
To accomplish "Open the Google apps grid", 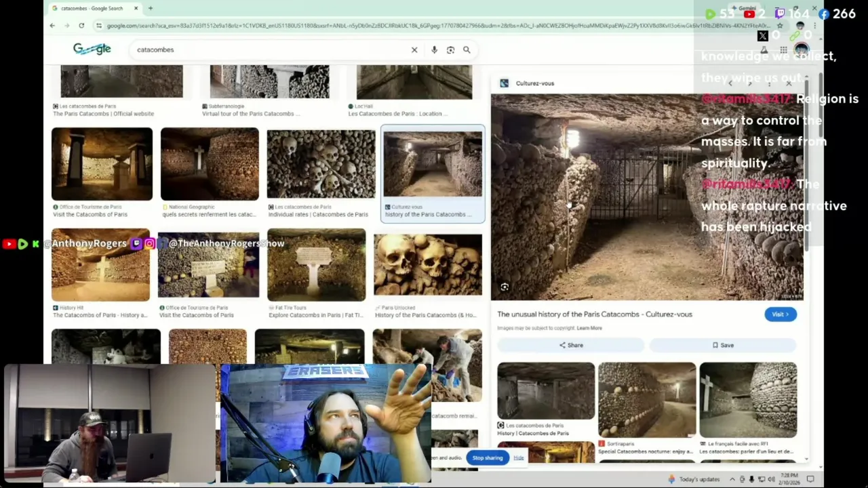I will (x=783, y=49).
